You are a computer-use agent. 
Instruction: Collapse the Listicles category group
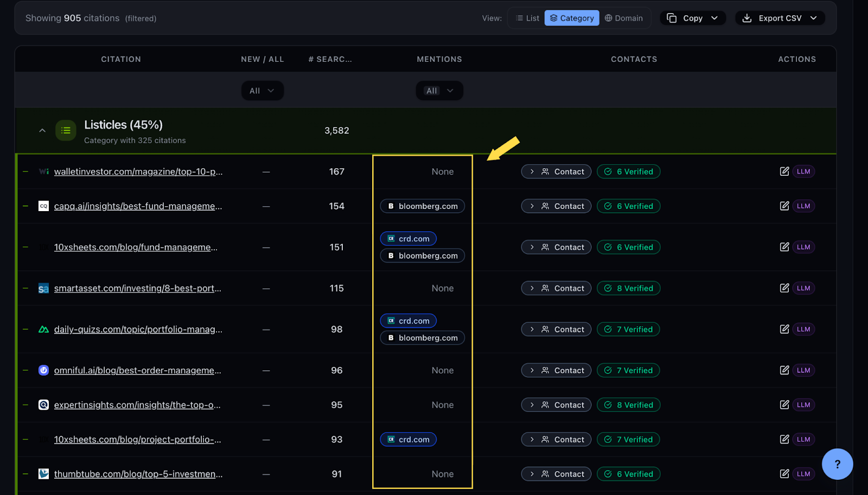pos(42,131)
